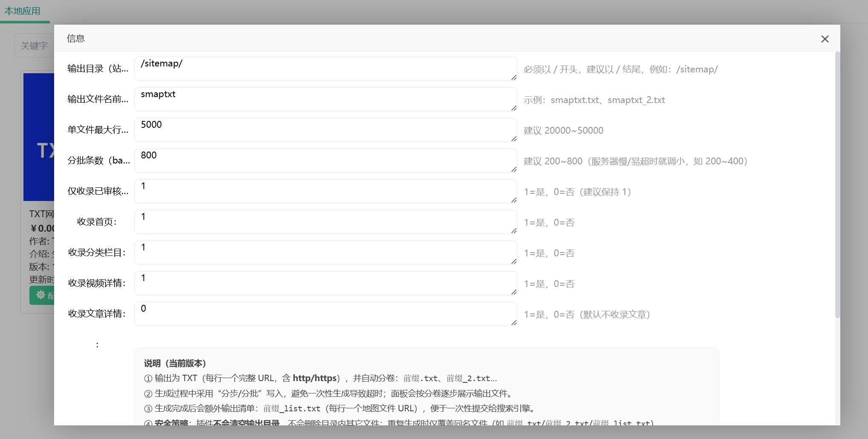
Task: Click hint text 示例：smaptxt.txt
Action: click(x=594, y=100)
